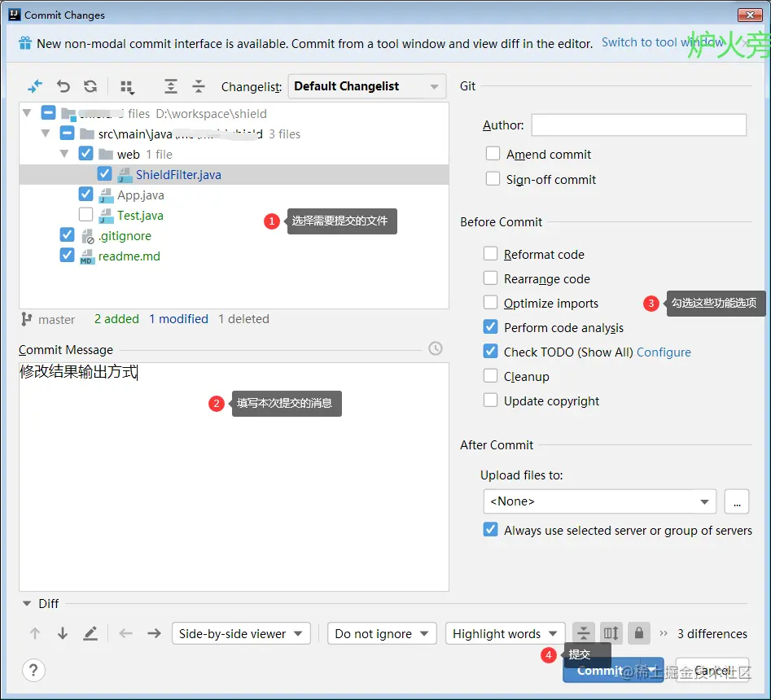771x700 pixels.
Task: Toggle synchronize scrolling icon
Action: coord(611,633)
